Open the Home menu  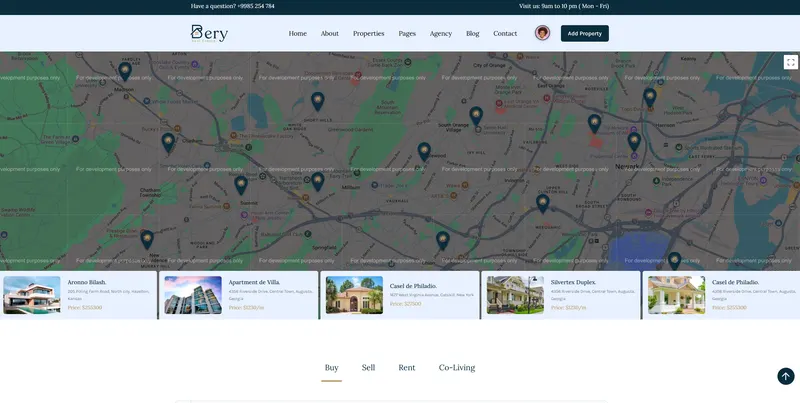click(x=297, y=34)
